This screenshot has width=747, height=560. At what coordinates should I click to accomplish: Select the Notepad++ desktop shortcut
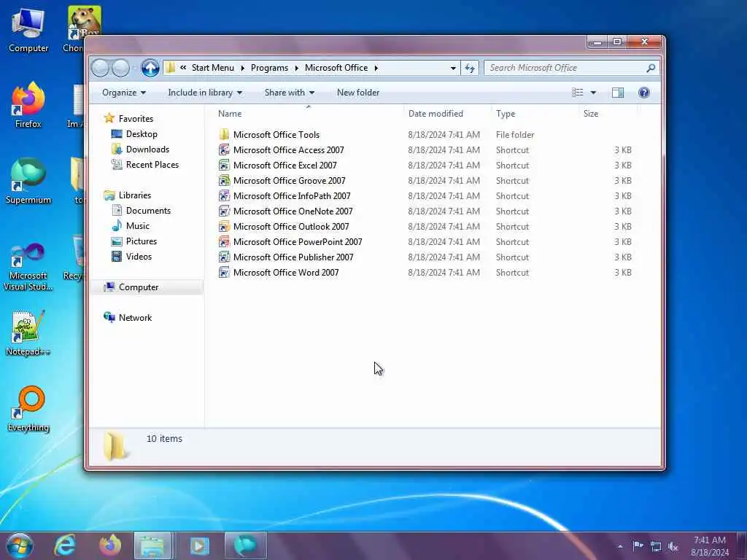[28, 333]
